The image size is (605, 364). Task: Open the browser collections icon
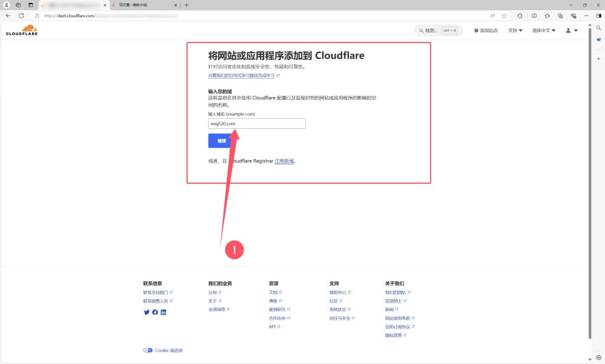tap(560, 16)
